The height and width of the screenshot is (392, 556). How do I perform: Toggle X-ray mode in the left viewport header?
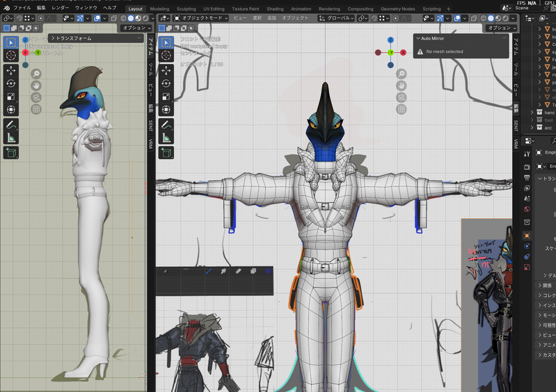pos(116,18)
